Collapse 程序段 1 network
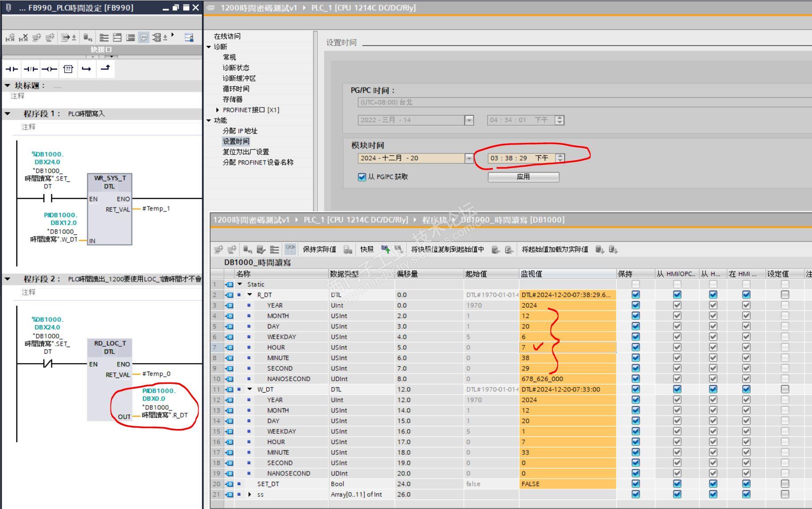Screen dimensions: 812x509 pos(8,114)
